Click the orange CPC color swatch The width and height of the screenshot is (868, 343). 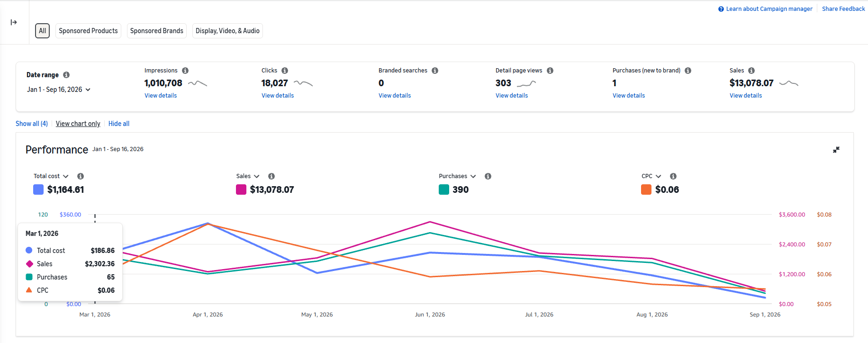coord(646,190)
